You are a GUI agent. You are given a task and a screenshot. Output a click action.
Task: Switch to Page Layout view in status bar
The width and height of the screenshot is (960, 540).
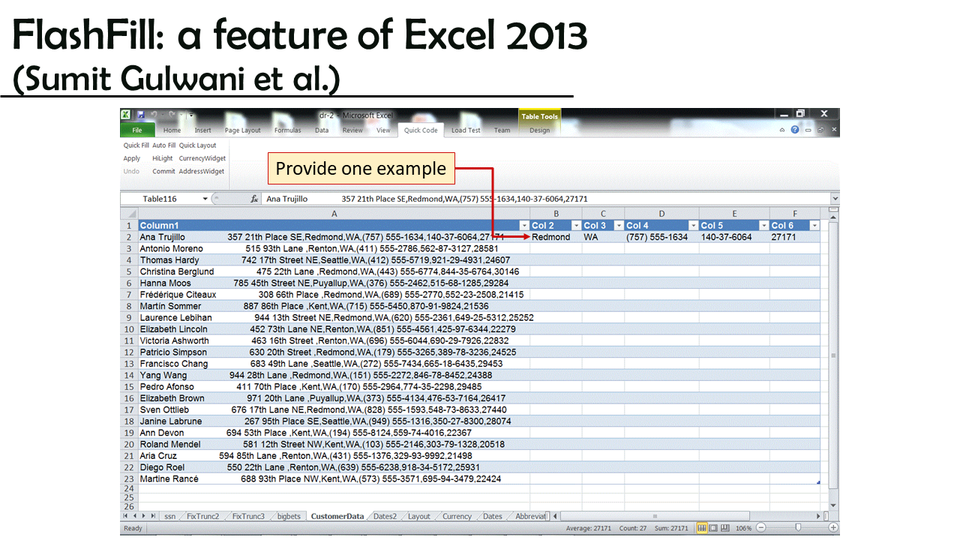coord(715,528)
